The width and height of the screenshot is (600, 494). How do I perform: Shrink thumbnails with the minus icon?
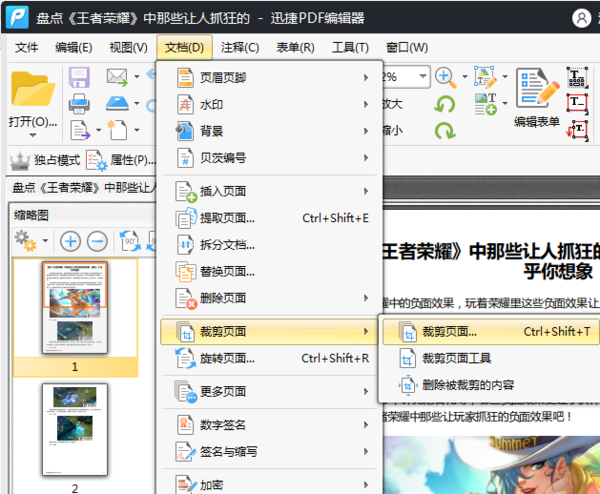[97, 241]
